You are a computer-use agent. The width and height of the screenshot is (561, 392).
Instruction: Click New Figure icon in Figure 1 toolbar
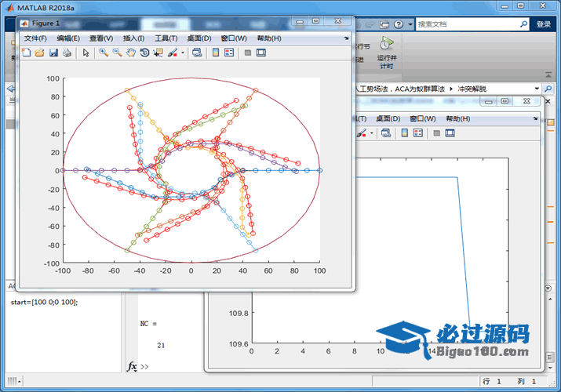(x=26, y=53)
